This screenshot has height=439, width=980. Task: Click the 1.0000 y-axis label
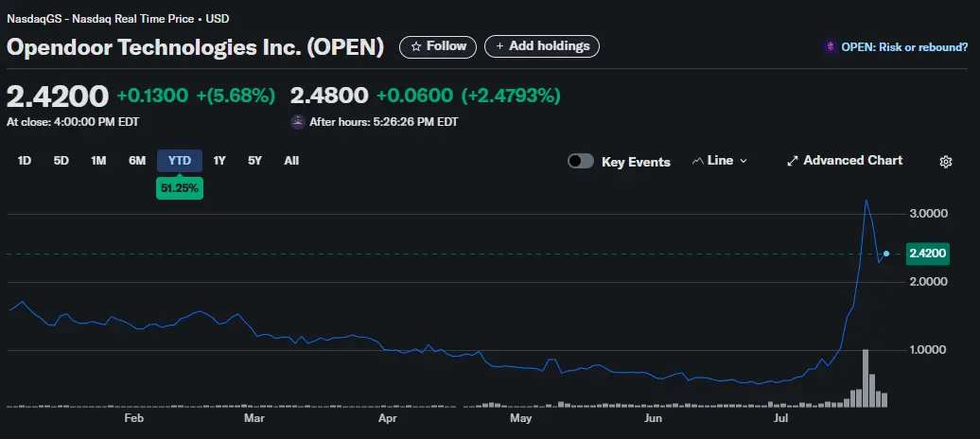point(927,350)
